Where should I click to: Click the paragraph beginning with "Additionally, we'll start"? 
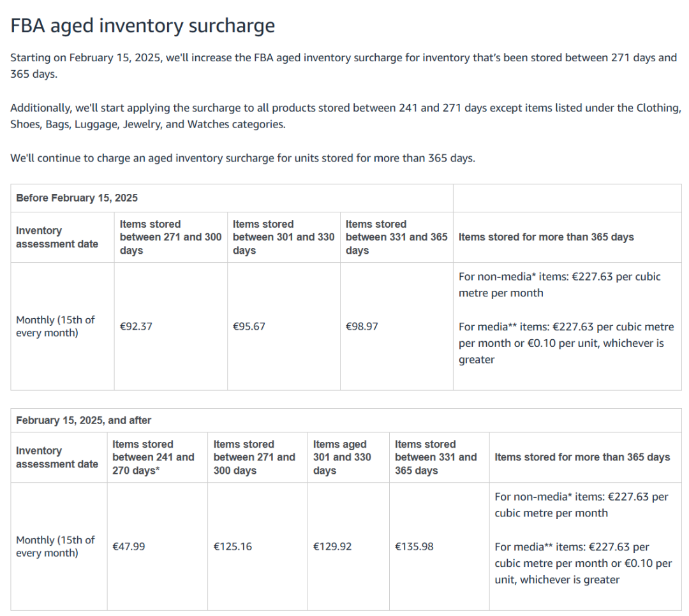[x=345, y=116]
